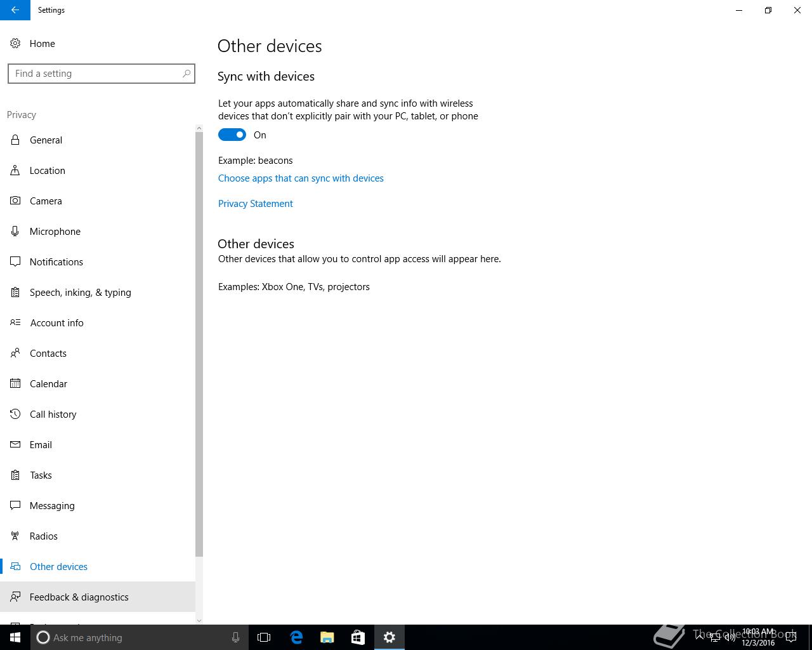The height and width of the screenshot is (650, 812).
Task: Open Tasks privacy page
Action: click(x=98, y=475)
